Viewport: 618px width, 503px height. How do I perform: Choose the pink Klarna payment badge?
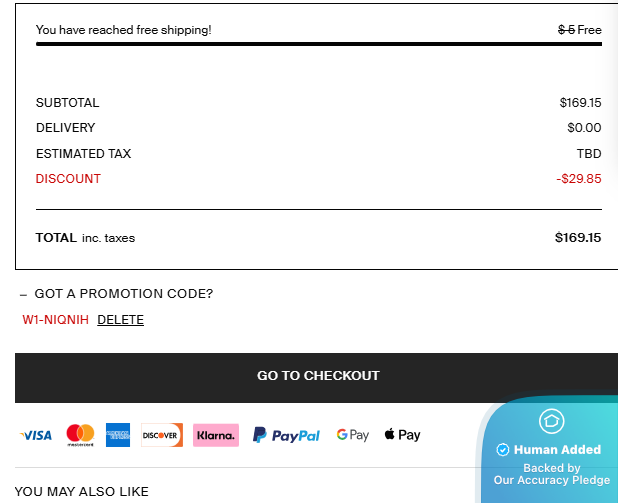216,435
